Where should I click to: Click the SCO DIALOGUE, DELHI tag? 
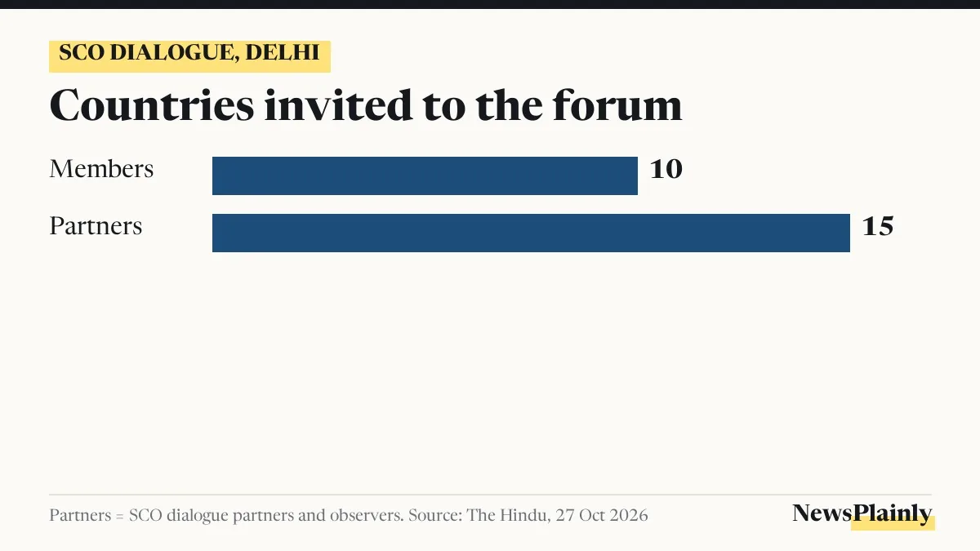[189, 56]
